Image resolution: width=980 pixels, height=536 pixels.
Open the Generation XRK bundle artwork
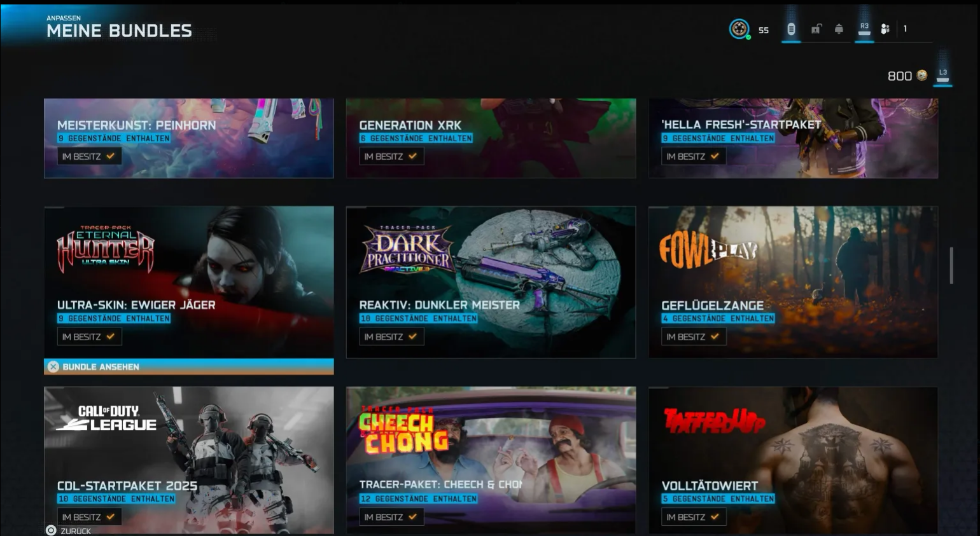[x=491, y=138]
